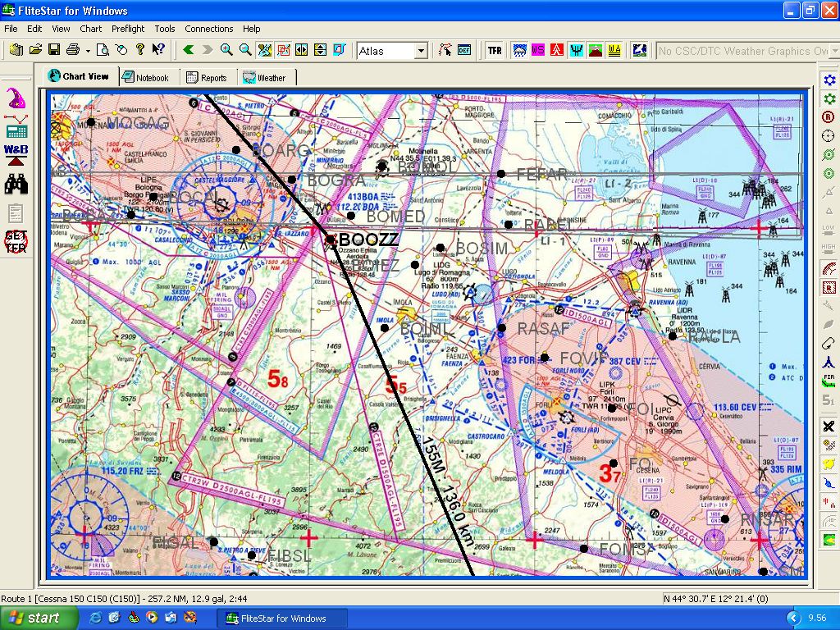
Task: Toggle the red circled R layer
Action: pyautogui.click(x=829, y=117)
